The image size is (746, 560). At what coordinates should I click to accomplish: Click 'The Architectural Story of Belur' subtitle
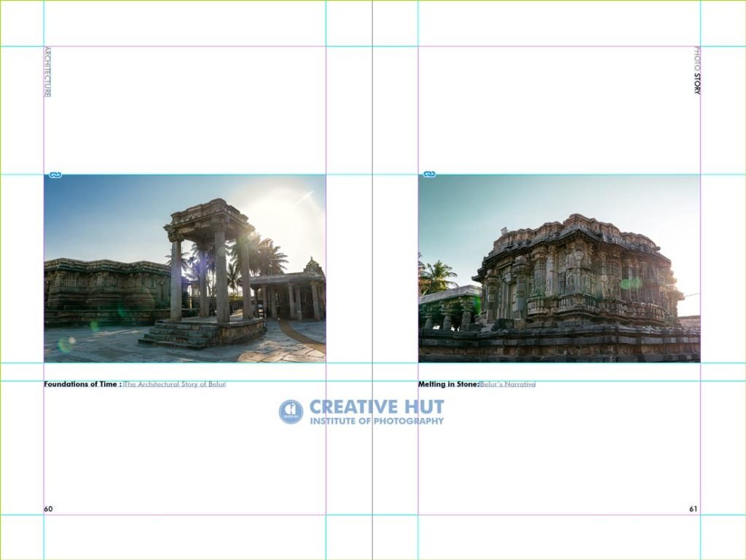pos(175,384)
